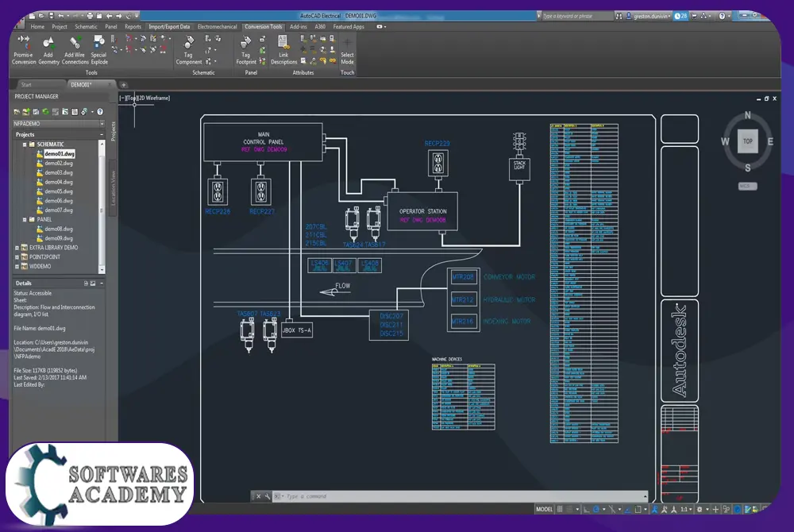The width and height of the screenshot is (794, 532).
Task: Toggle the MODEL space button
Action: (x=545, y=509)
